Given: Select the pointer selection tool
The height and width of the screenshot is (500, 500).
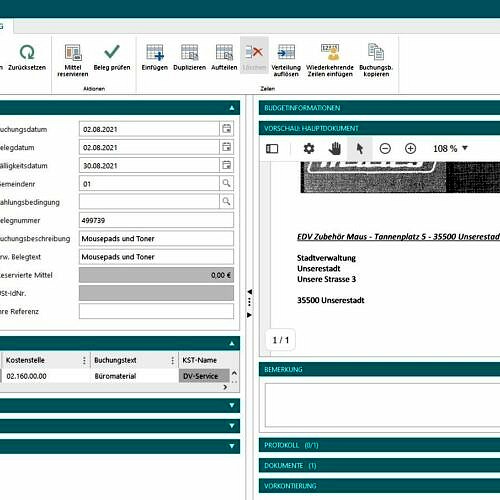Looking at the screenshot, I should tap(360, 148).
